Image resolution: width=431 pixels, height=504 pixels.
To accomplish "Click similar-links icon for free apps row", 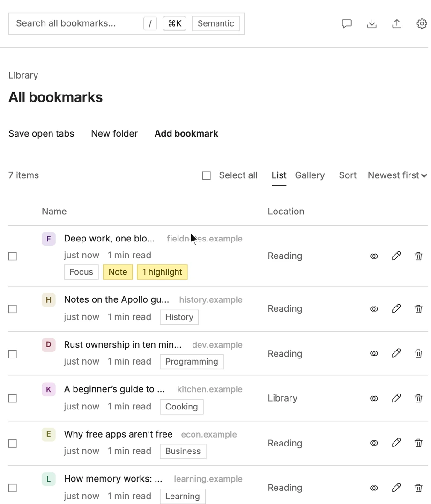I will 374,443.
